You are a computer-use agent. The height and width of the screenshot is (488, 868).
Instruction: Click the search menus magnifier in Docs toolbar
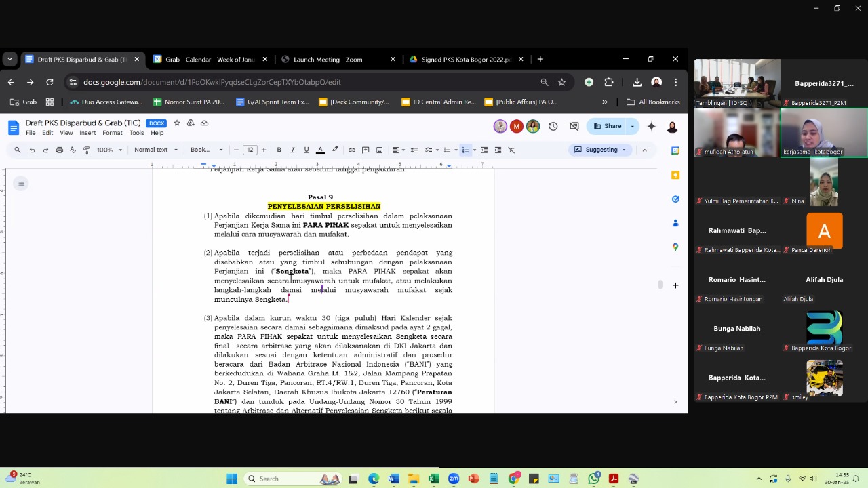coord(18,150)
